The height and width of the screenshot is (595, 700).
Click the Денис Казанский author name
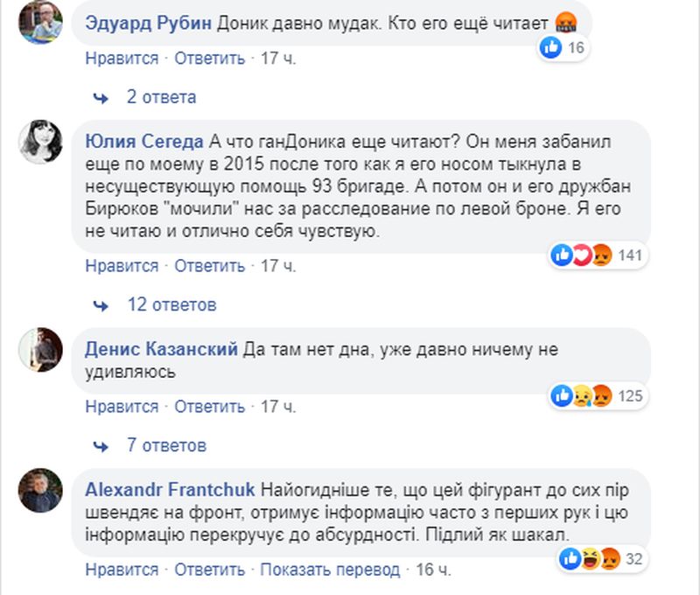(162, 349)
